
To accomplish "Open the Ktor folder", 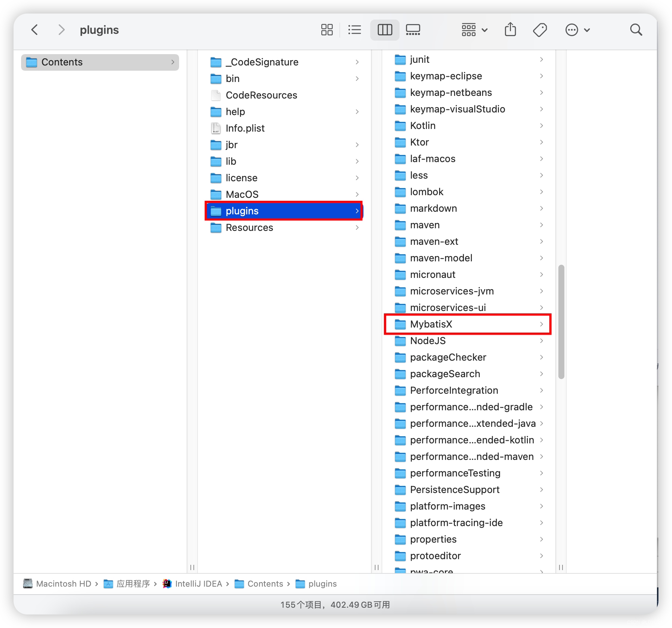I will point(469,142).
